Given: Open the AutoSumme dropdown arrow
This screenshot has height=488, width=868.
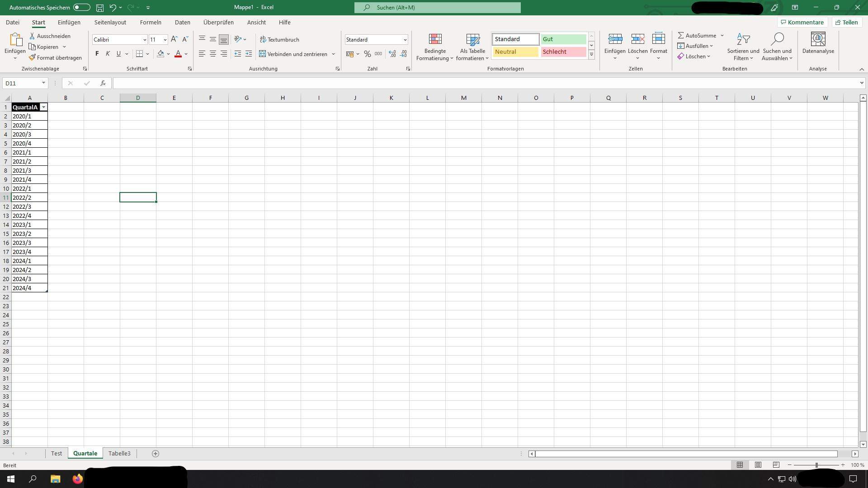Looking at the screenshot, I should [x=722, y=35].
